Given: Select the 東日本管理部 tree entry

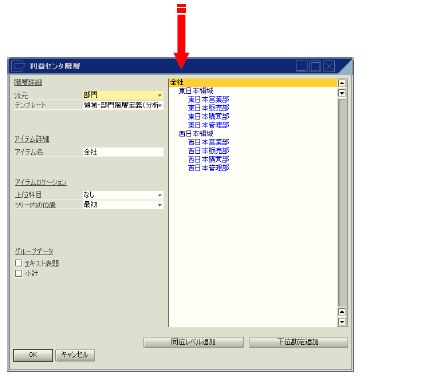Looking at the screenshot, I should click(x=209, y=125).
